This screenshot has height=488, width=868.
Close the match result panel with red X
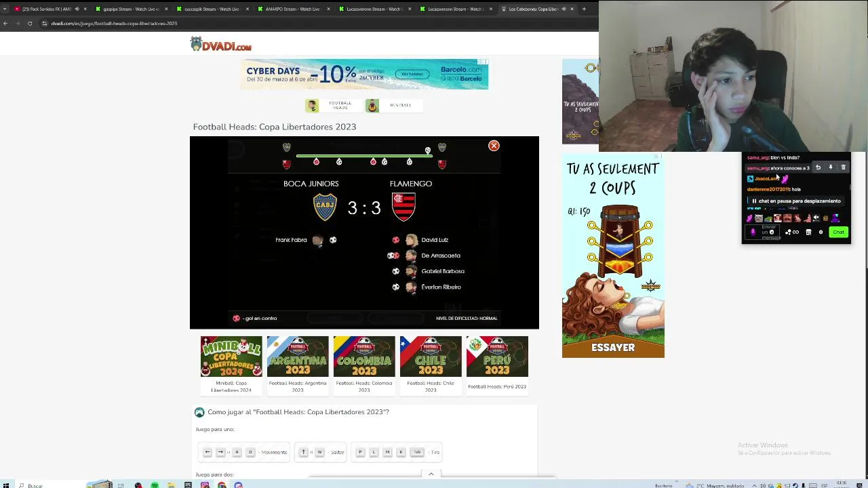pyautogui.click(x=494, y=146)
